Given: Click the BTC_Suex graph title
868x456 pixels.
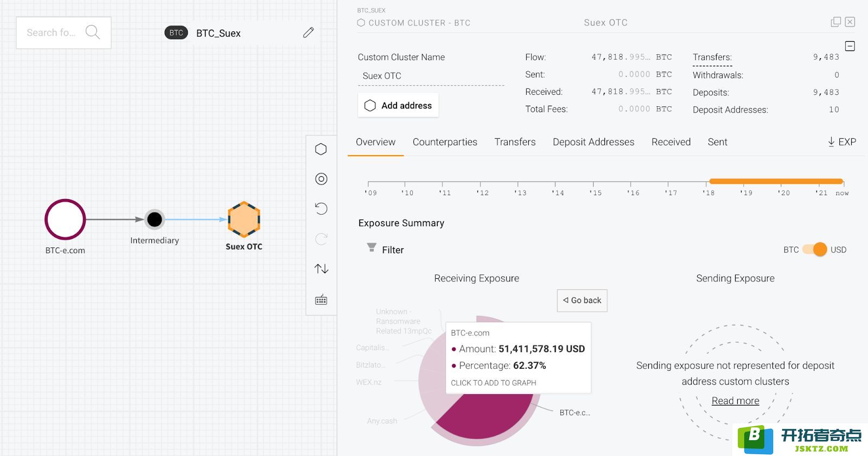Looking at the screenshot, I should click(x=218, y=33).
